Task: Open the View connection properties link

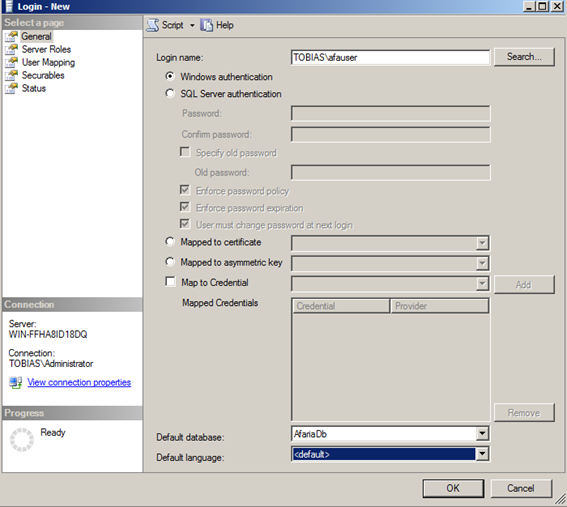Action: point(79,382)
